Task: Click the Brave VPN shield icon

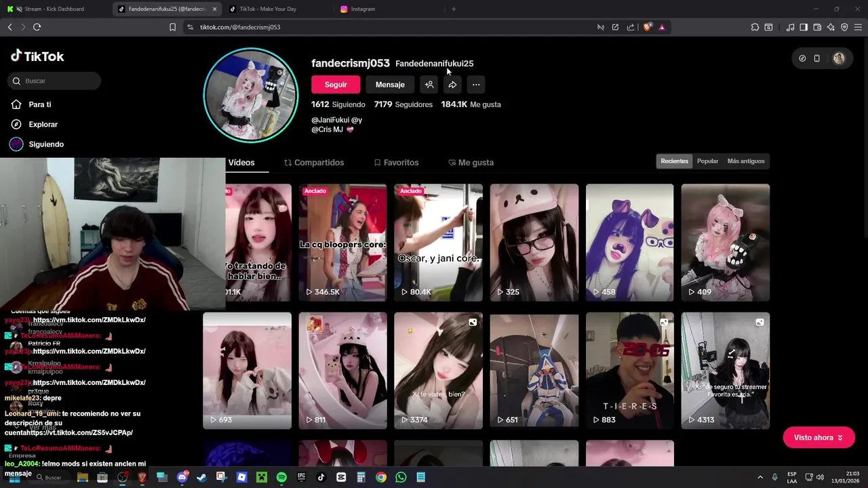Action: (x=844, y=27)
